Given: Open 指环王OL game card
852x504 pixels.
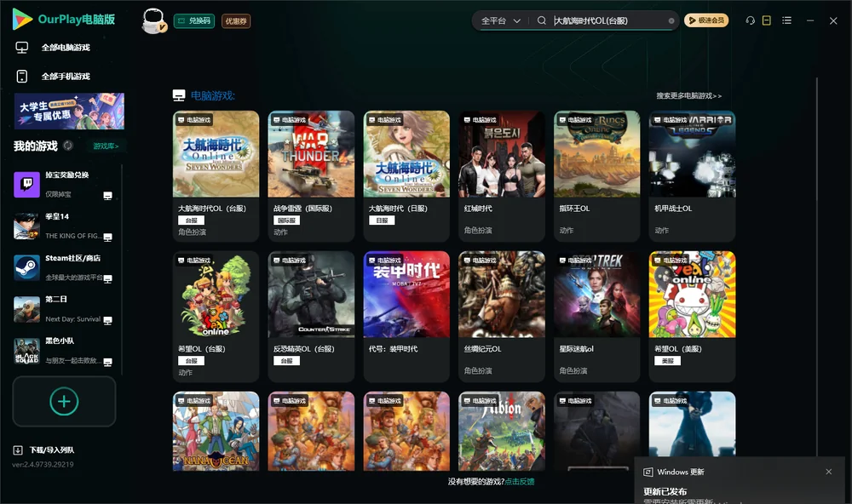Looking at the screenshot, I should [x=597, y=176].
